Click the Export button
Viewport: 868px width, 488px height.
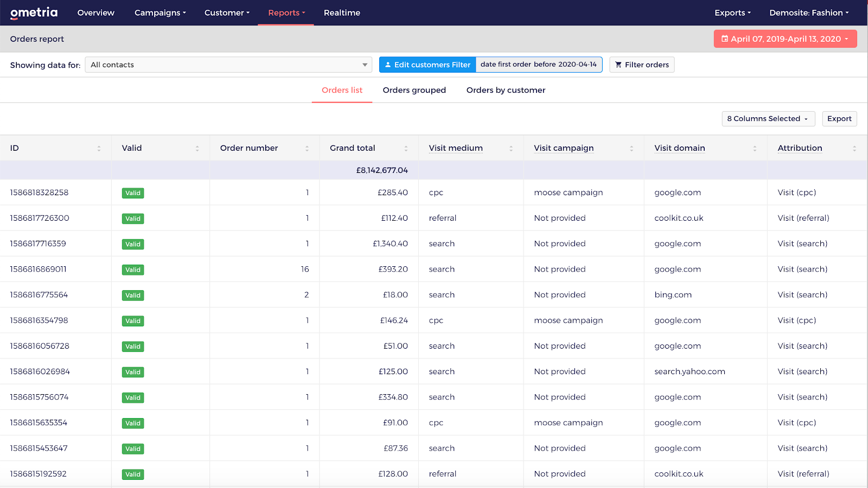pos(839,118)
